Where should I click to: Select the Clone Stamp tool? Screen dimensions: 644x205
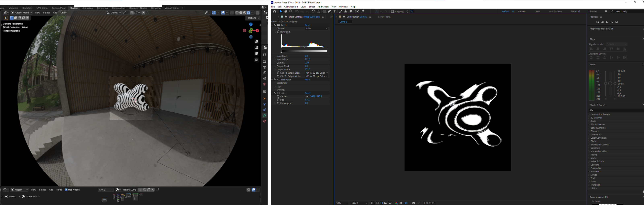[x=346, y=11]
